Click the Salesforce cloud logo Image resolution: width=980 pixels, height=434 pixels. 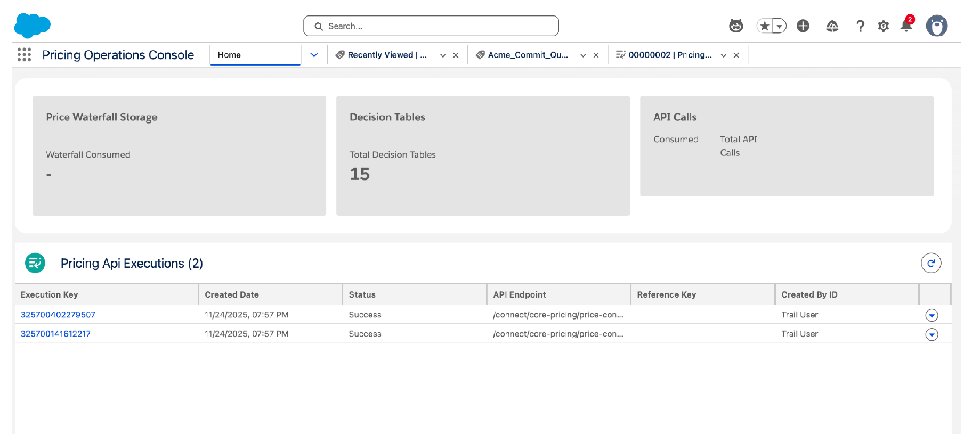click(x=32, y=25)
